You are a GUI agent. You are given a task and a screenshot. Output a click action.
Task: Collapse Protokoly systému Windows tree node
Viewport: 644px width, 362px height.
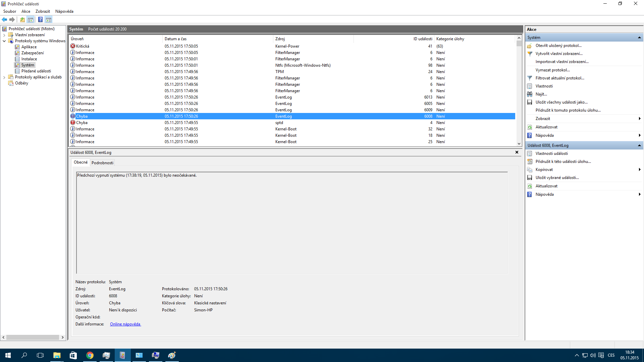tap(4, 41)
